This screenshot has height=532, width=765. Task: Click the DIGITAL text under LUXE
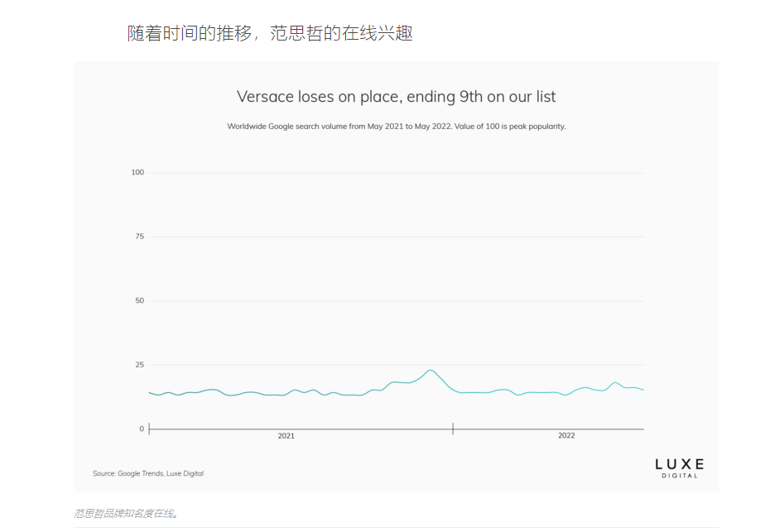(680, 476)
